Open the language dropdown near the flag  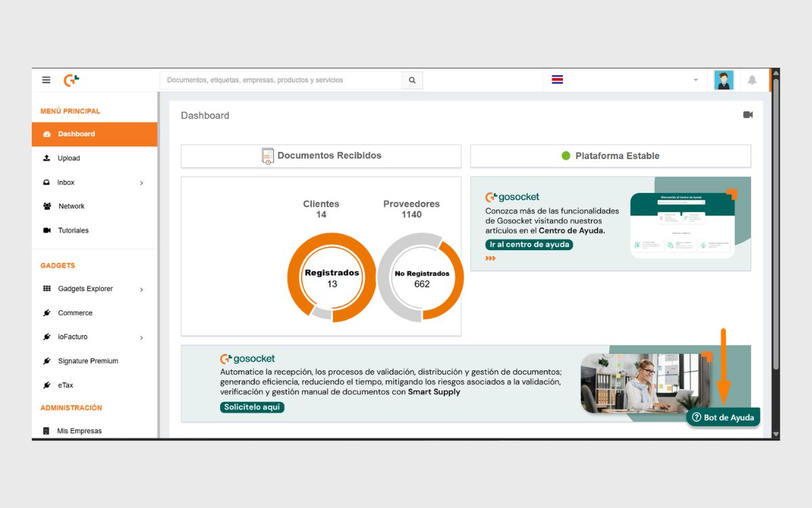click(x=696, y=80)
